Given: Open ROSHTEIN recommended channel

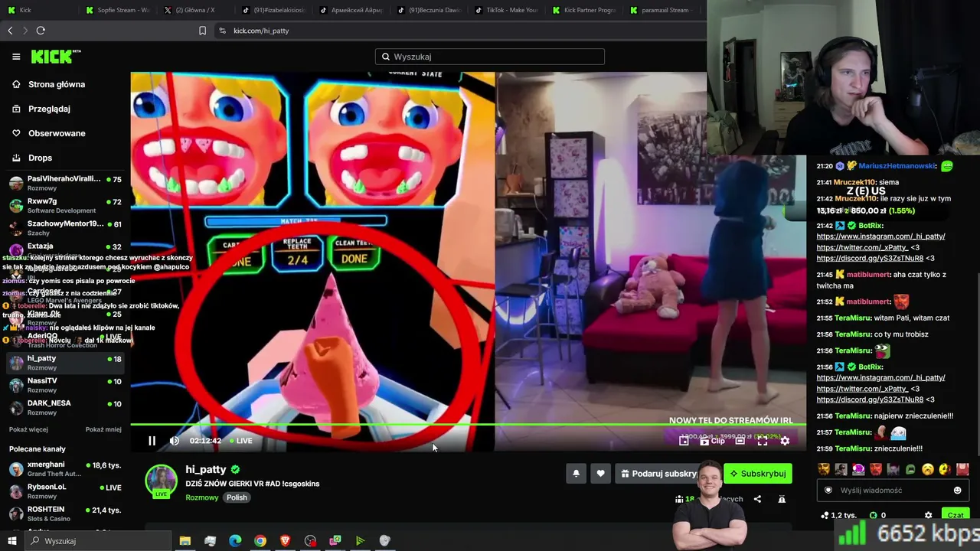Looking at the screenshot, I should (x=65, y=514).
